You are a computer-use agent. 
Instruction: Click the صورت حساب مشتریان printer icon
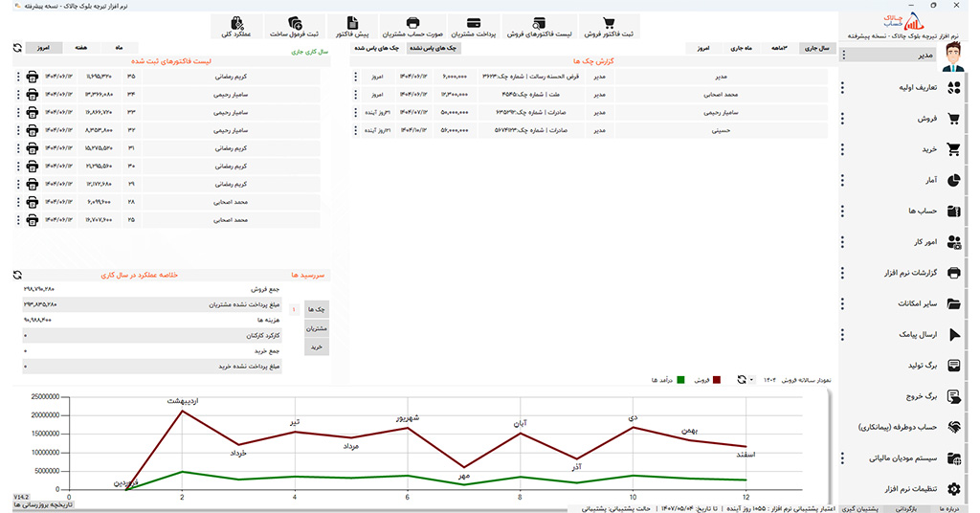point(412,23)
